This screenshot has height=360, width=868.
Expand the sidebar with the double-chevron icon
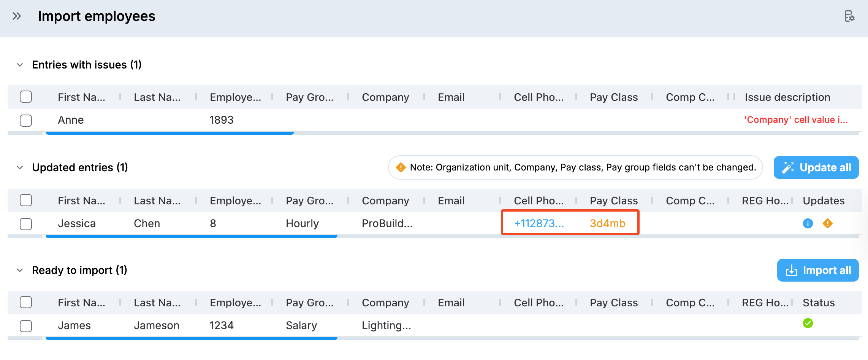(x=17, y=16)
